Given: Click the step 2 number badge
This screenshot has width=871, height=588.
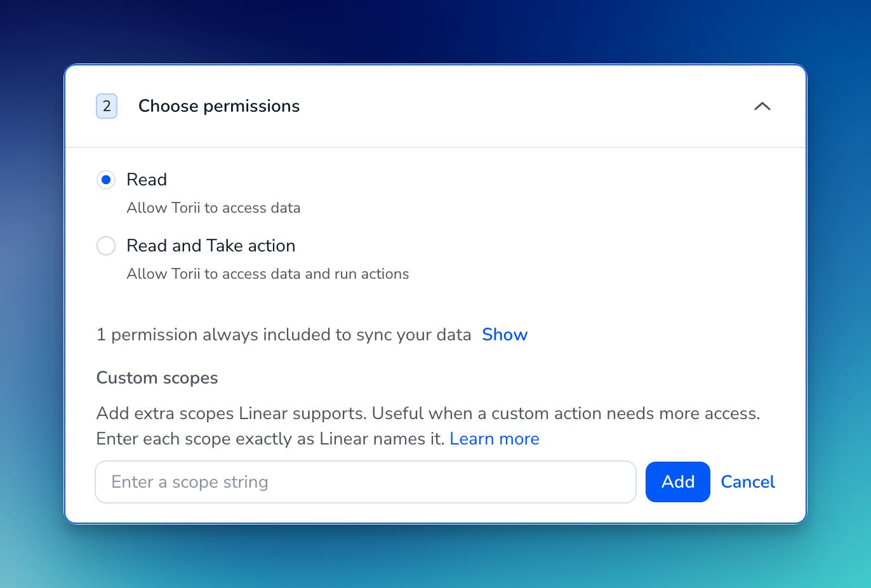Looking at the screenshot, I should pos(107,106).
